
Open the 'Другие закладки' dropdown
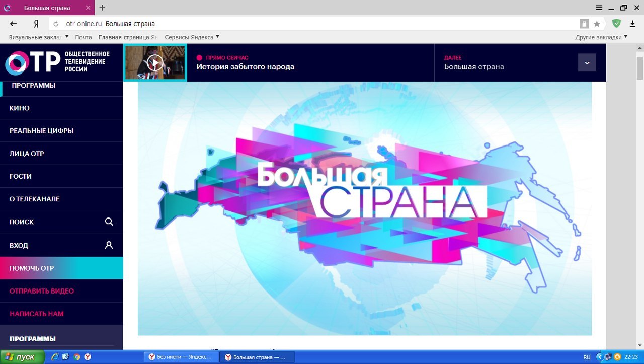click(x=602, y=37)
